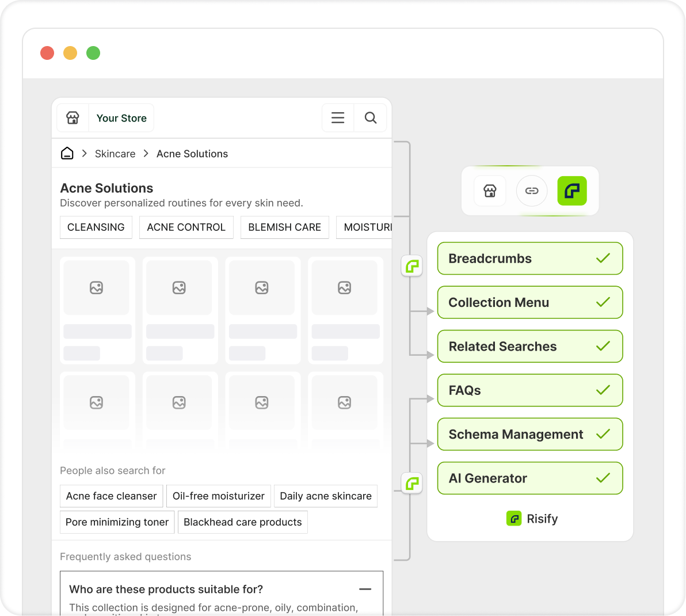This screenshot has width=686, height=616.
Task: Toggle the checkmark on Breadcrumbs
Action: pyautogui.click(x=604, y=258)
